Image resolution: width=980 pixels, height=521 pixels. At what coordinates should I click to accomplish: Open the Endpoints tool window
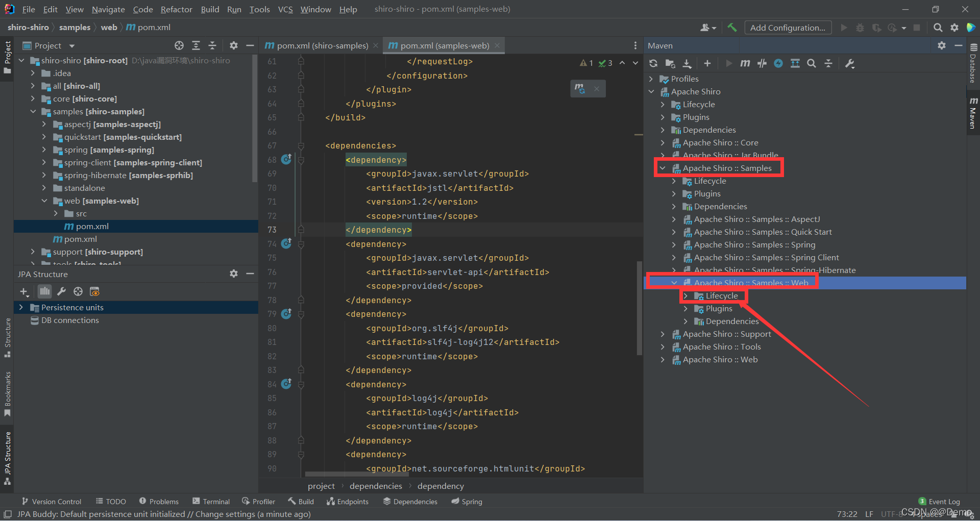tap(347, 502)
